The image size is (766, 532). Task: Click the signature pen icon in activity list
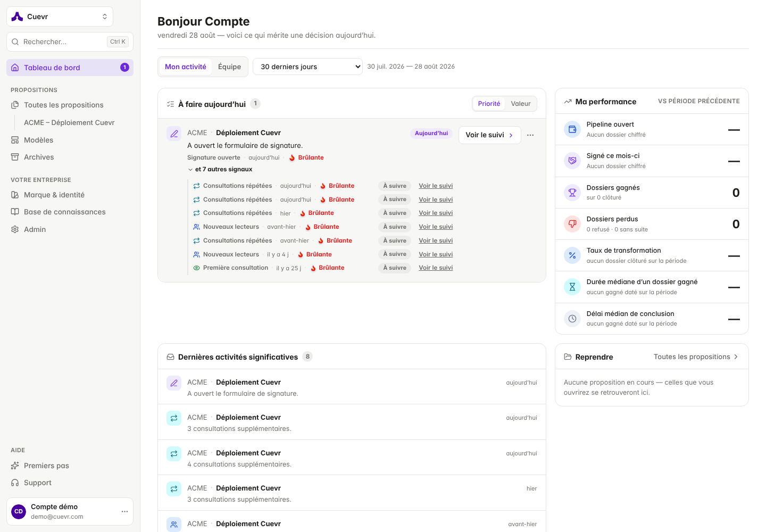tap(174, 383)
